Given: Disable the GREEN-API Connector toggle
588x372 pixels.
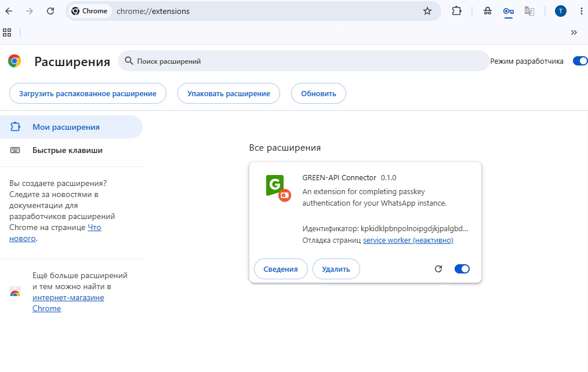Looking at the screenshot, I should tap(462, 269).
